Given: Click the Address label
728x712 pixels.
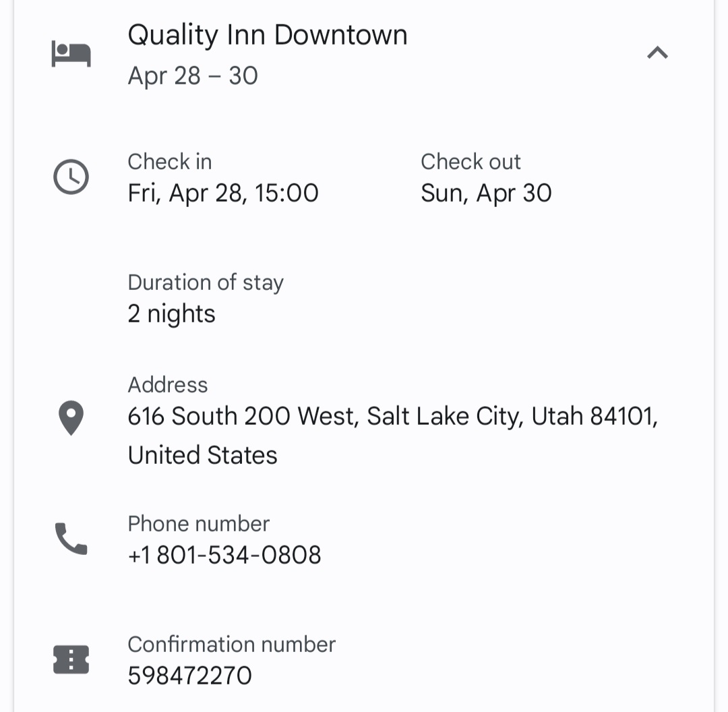Looking at the screenshot, I should click(x=168, y=385).
